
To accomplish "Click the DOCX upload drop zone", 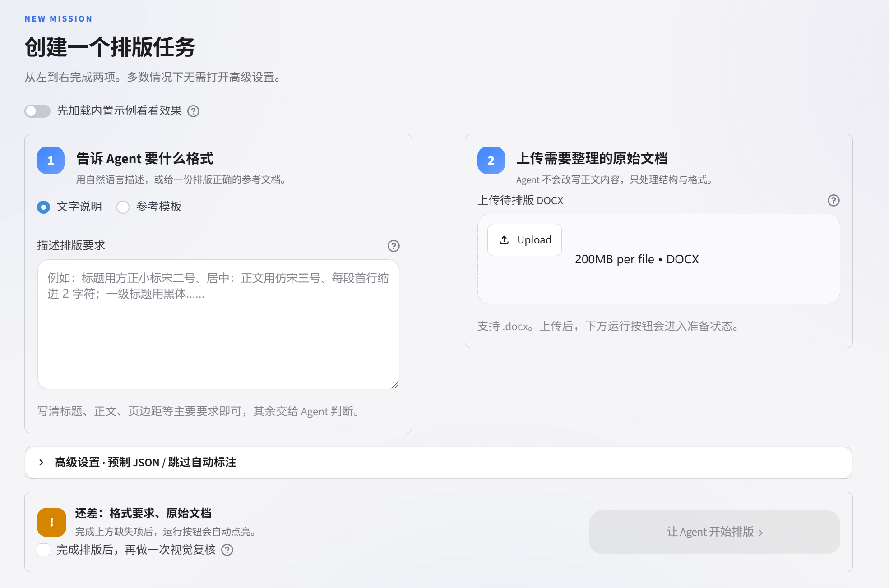I will pos(659,259).
